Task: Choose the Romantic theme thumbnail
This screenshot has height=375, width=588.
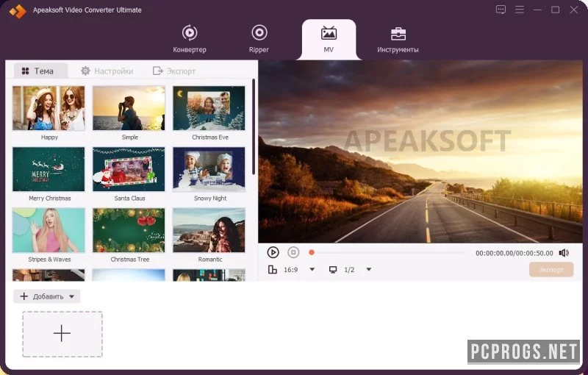Action: click(x=209, y=230)
